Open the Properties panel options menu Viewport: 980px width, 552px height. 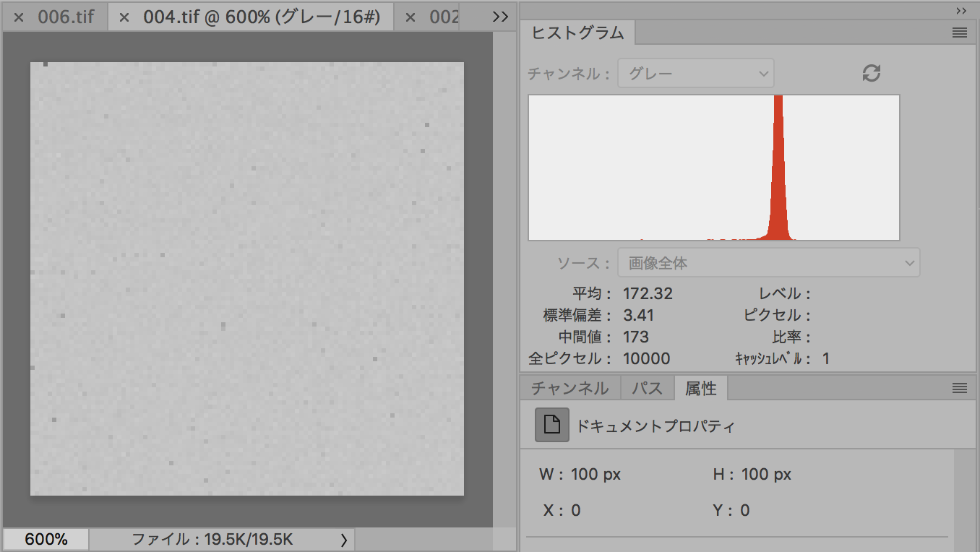point(959,389)
